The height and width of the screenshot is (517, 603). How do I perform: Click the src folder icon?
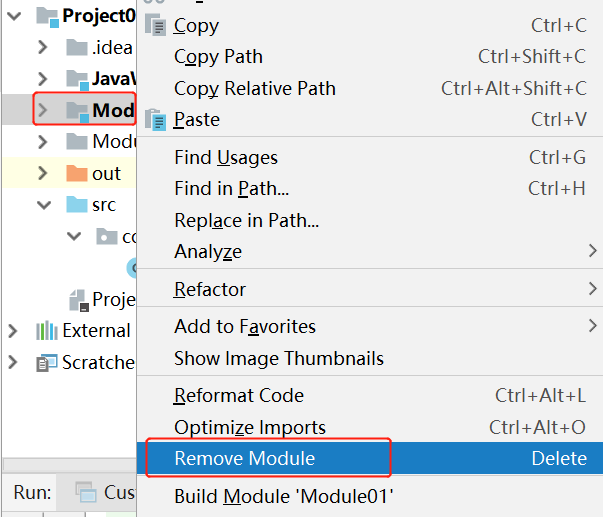coord(77,205)
